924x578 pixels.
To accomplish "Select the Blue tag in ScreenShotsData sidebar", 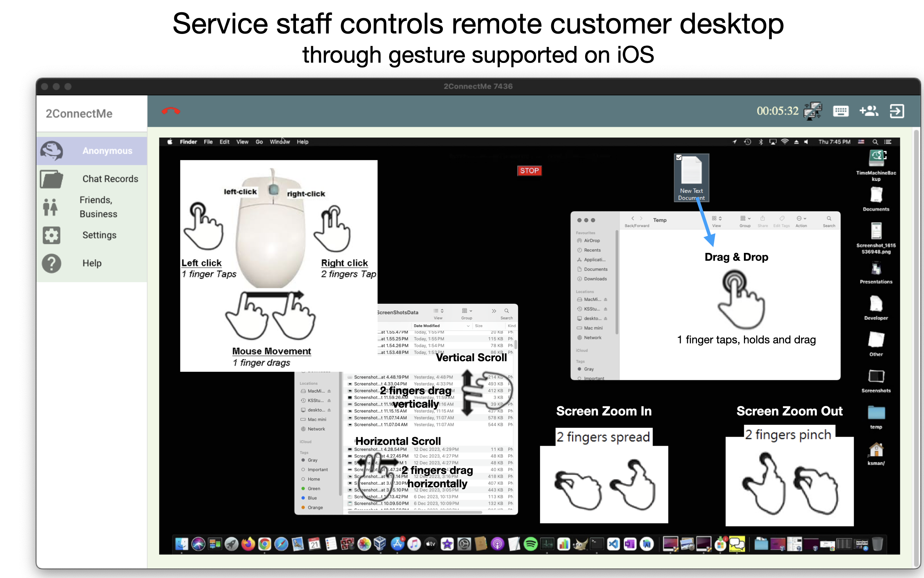I will 310,498.
